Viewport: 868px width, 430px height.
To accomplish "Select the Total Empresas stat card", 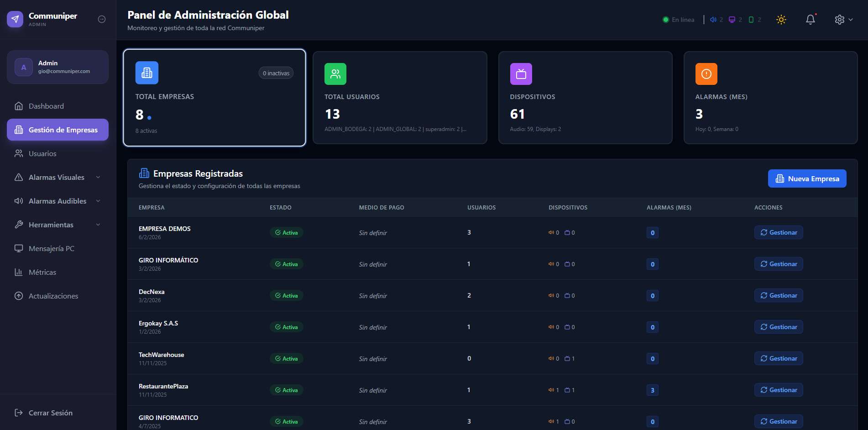I will tap(214, 98).
